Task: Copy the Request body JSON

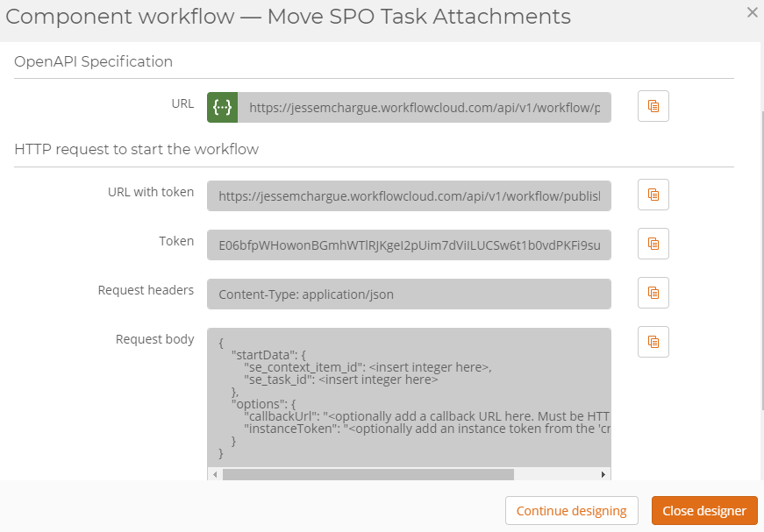Action: click(x=653, y=342)
